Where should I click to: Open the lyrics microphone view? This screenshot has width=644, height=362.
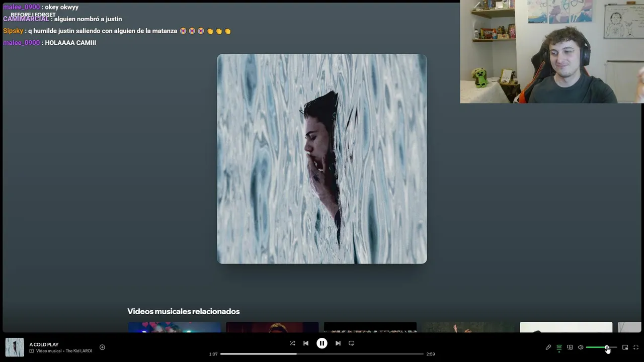click(x=548, y=347)
